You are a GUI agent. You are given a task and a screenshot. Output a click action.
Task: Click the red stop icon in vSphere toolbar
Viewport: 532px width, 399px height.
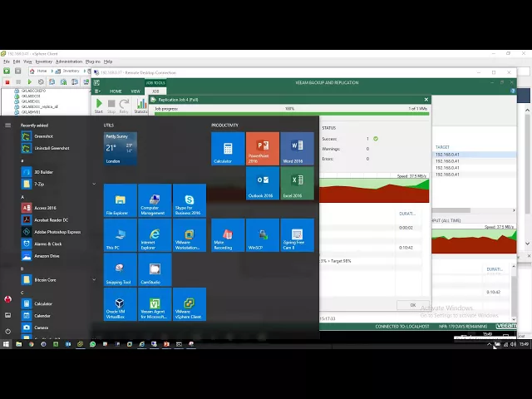[x=7, y=81]
